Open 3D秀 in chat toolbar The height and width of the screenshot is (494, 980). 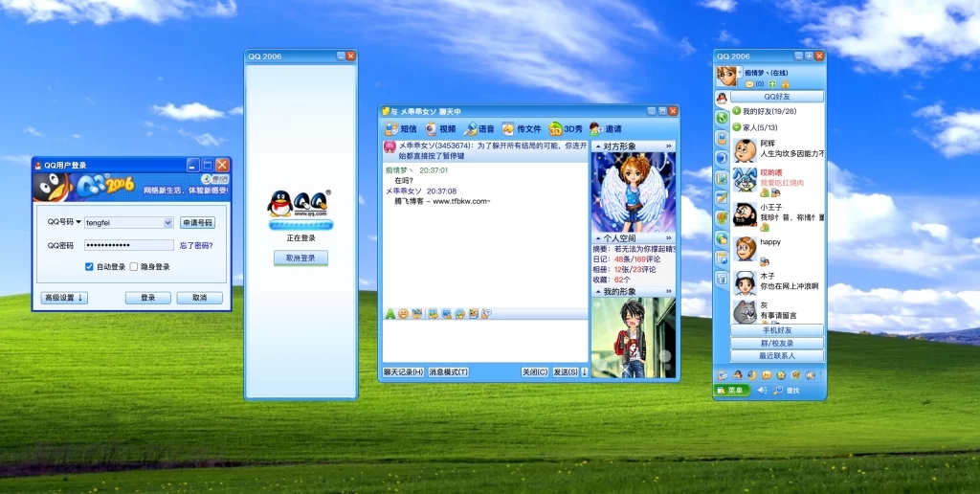coord(566,129)
